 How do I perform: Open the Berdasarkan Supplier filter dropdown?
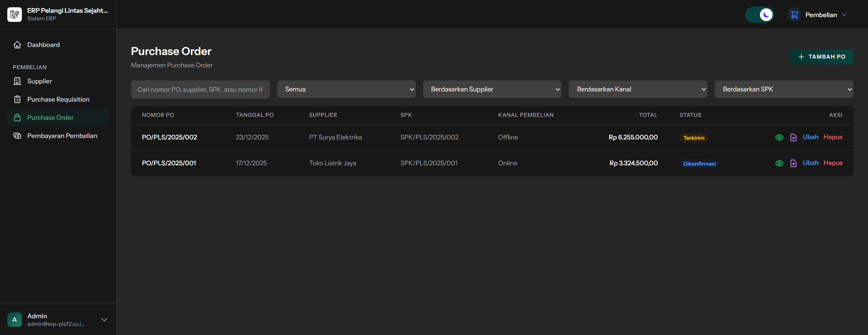click(x=492, y=89)
